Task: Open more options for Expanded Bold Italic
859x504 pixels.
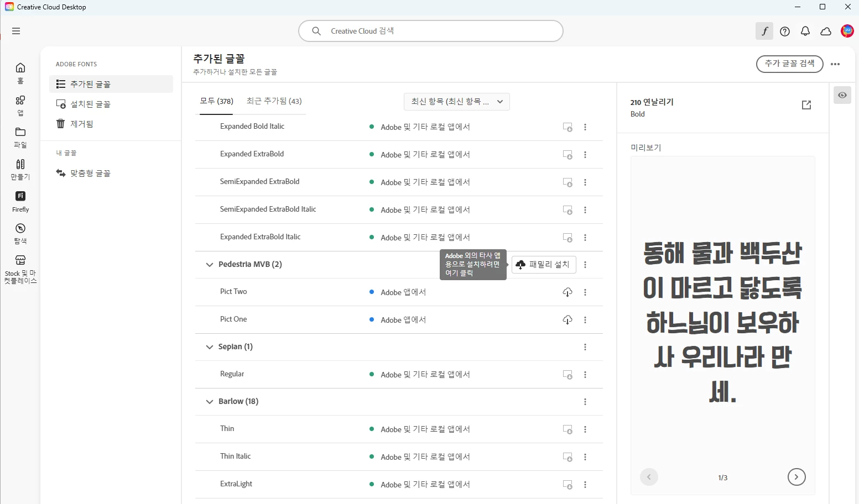Action: coord(585,127)
